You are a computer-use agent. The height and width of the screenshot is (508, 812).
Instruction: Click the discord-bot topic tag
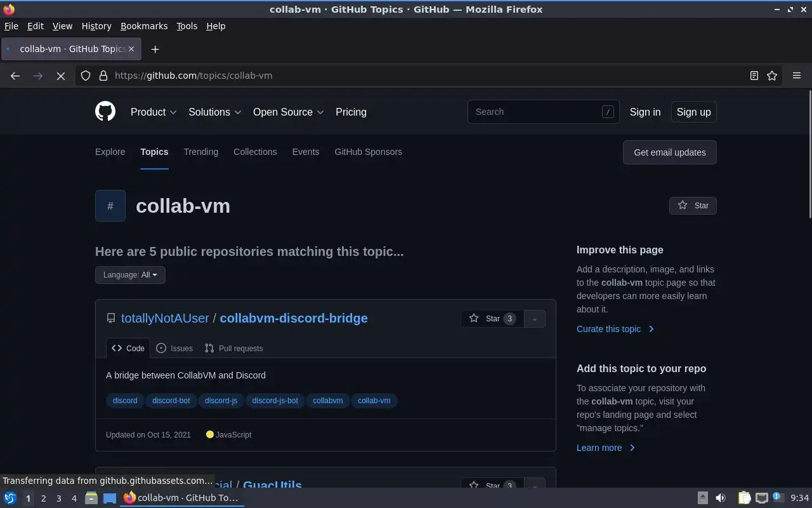(x=171, y=401)
